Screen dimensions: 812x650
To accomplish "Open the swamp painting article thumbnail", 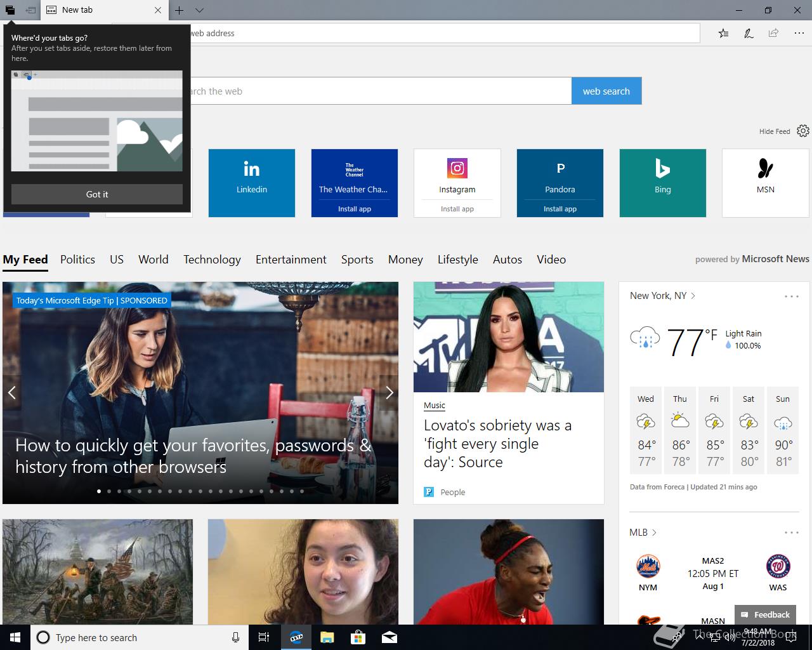I will pos(98,572).
